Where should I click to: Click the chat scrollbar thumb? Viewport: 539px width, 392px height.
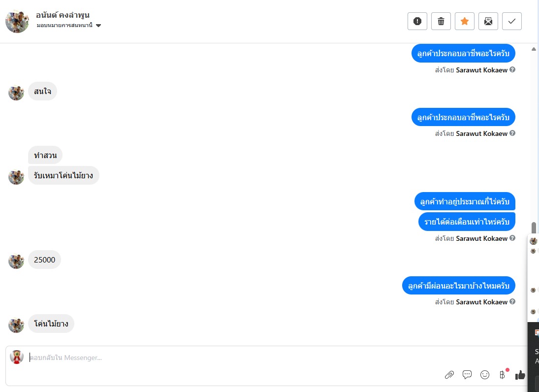(x=534, y=230)
